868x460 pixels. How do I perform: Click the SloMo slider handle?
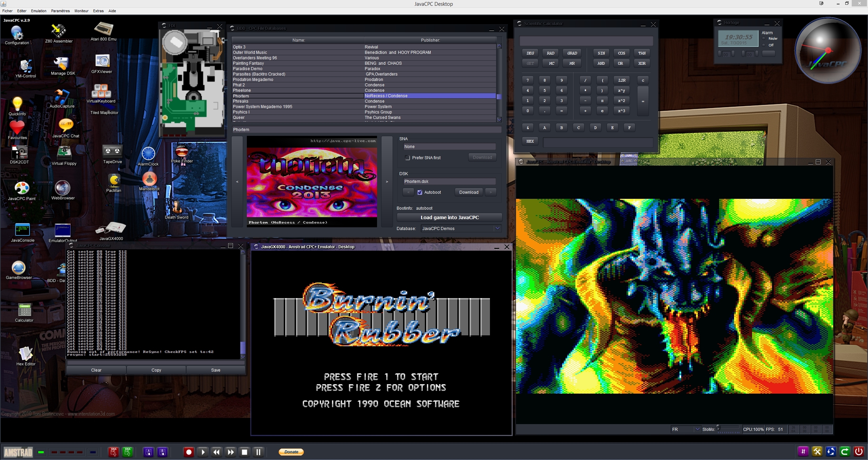point(718,427)
